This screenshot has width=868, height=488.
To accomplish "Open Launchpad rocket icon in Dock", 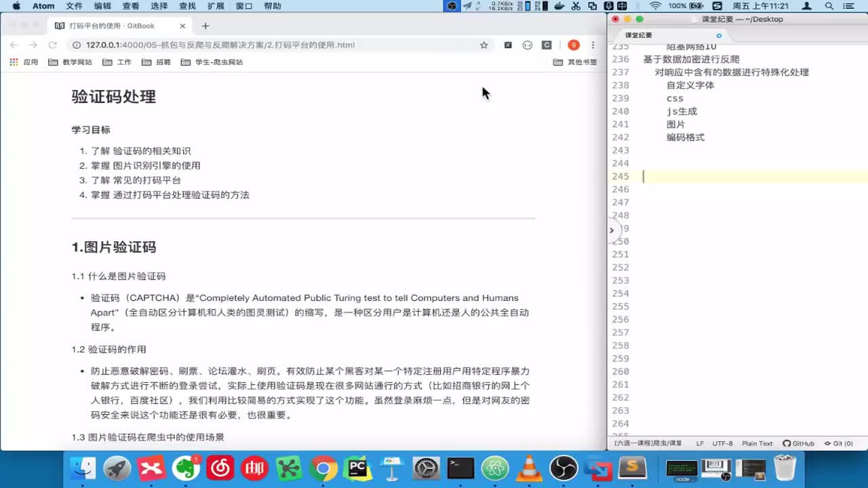I will [x=117, y=468].
